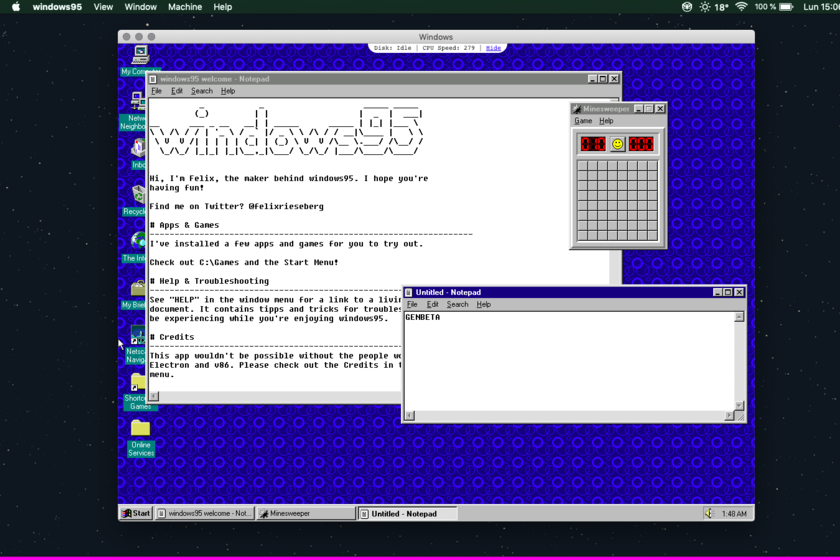Open the macOS Machine menu
The height and width of the screenshot is (560, 840).
tap(185, 7)
